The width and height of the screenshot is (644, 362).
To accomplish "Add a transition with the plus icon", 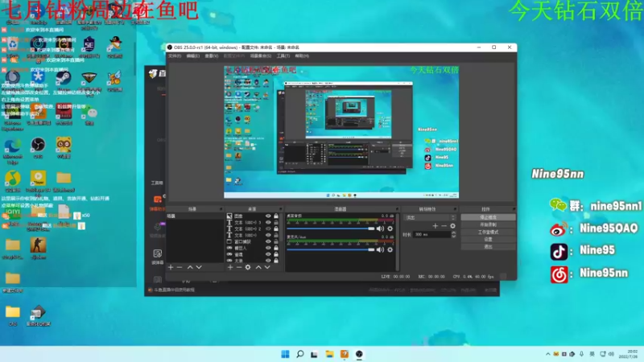I will tap(435, 226).
